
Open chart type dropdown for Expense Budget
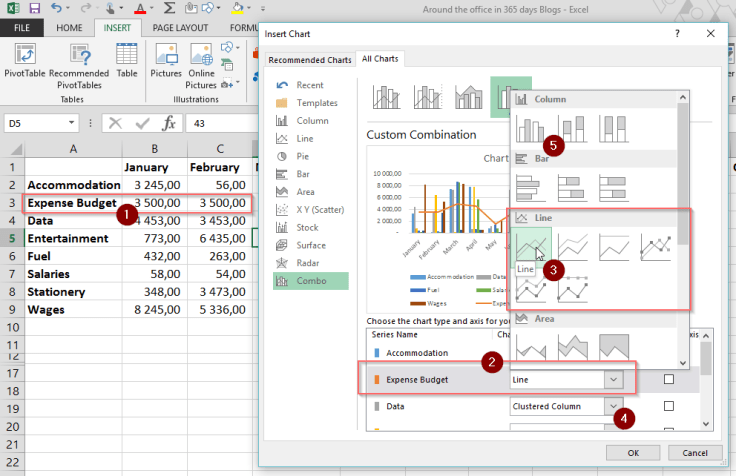click(x=611, y=380)
